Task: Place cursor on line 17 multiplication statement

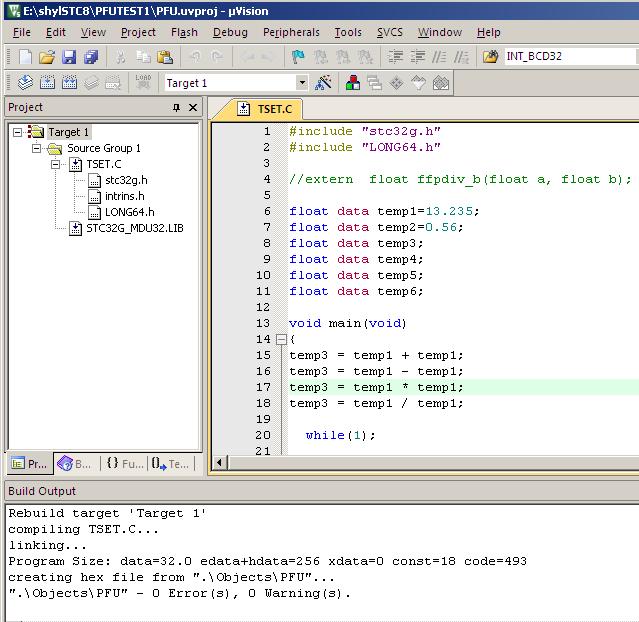Action: click(376, 387)
